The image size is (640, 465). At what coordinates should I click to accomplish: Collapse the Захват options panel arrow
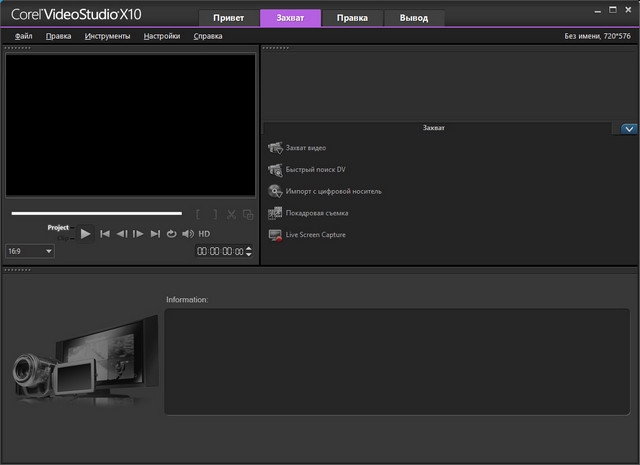point(629,129)
